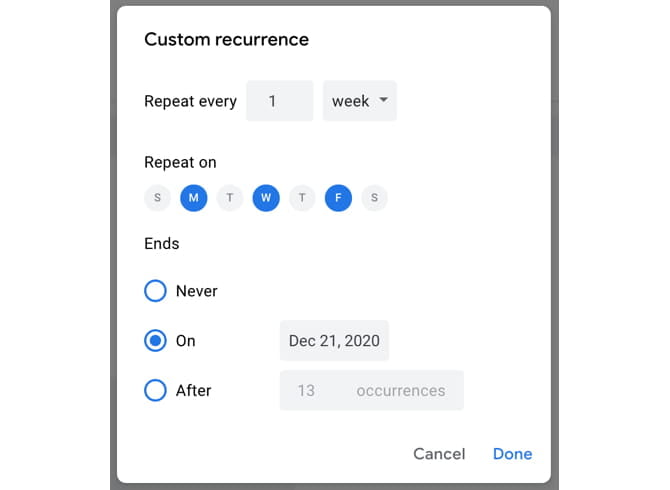
Task: Toggle Saturday in the Repeat on row
Action: pos(374,198)
